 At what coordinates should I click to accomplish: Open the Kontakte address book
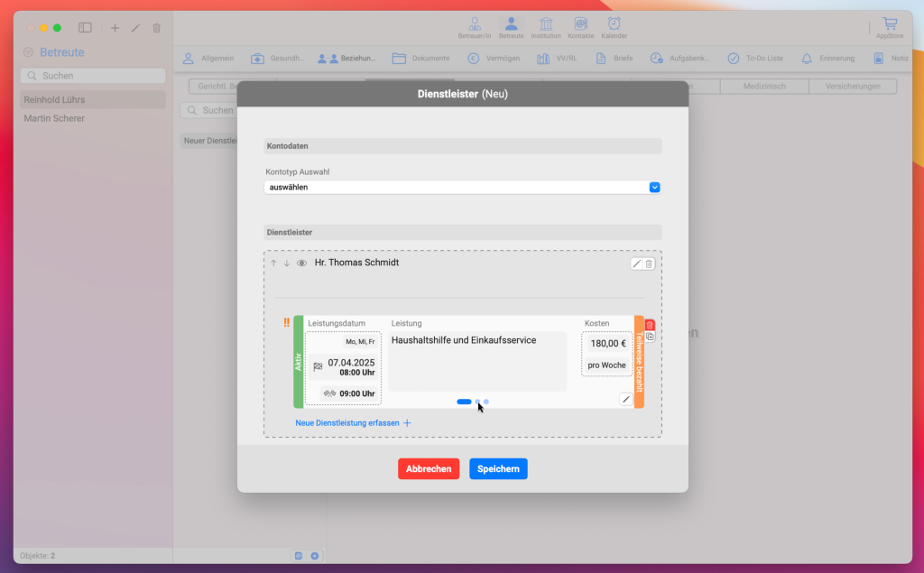[x=580, y=28]
